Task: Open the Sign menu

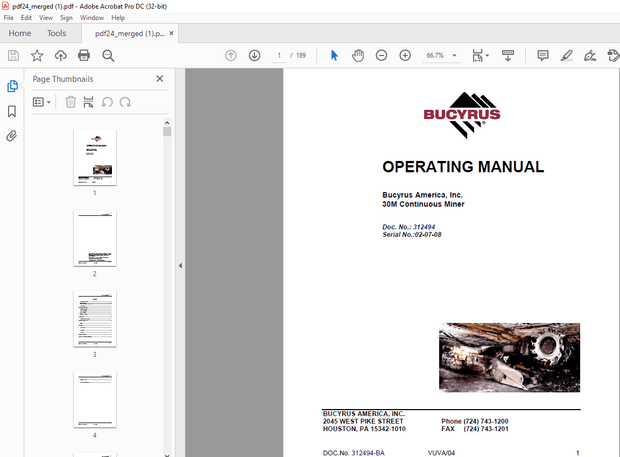Action: point(66,18)
